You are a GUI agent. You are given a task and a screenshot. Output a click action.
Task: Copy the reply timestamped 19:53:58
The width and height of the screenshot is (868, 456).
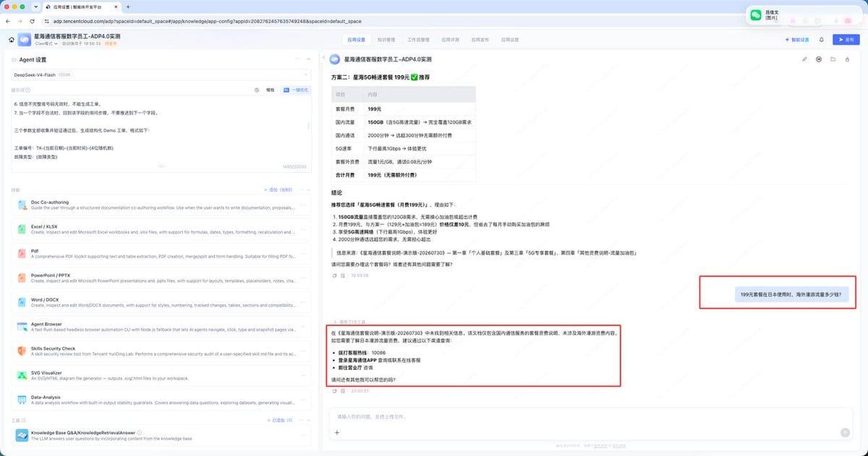point(334,275)
